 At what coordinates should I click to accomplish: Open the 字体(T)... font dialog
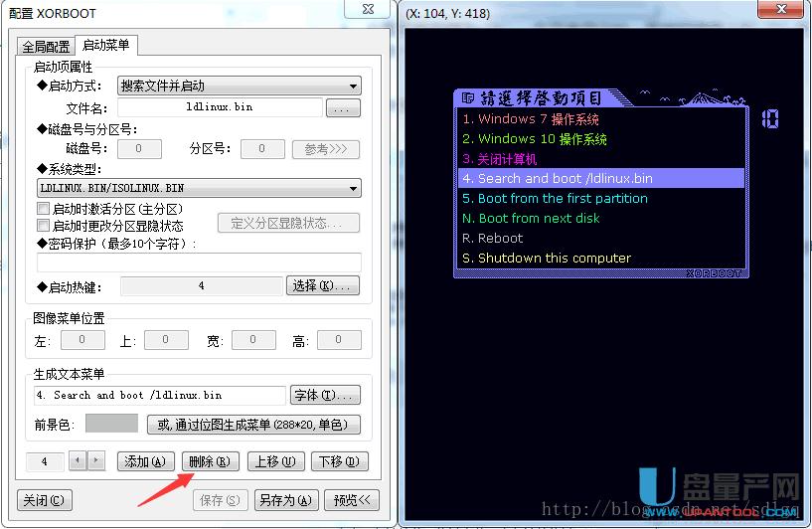coord(325,395)
